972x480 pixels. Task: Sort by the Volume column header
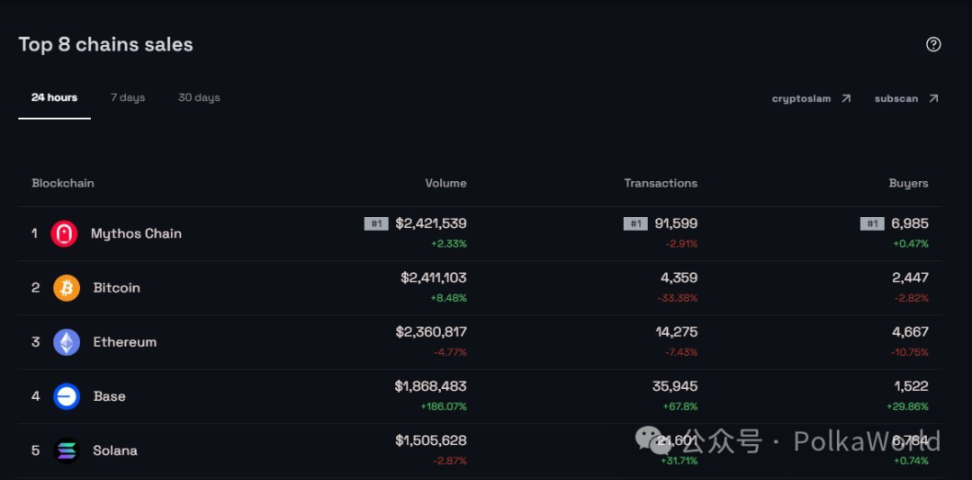coord(445,183)
